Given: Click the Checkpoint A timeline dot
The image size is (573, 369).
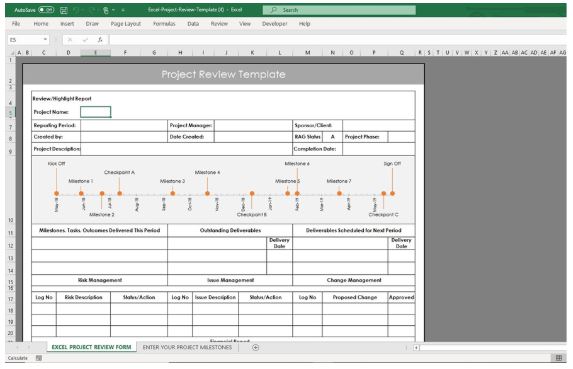Looking at the screenshot, I should (119, 193).
